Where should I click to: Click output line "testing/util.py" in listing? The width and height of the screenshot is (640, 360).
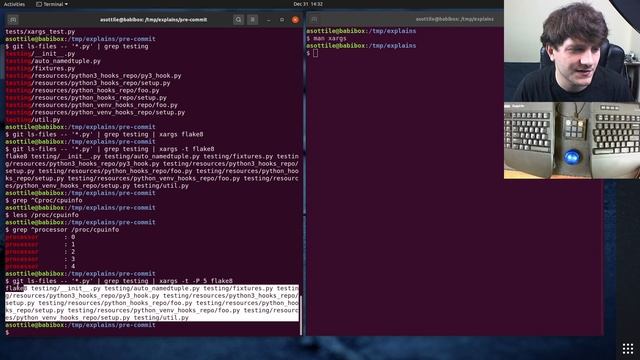point(33,120)
